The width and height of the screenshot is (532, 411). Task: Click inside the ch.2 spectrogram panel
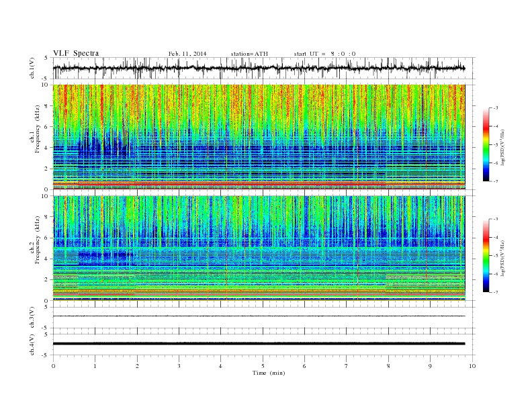[259, 248]
